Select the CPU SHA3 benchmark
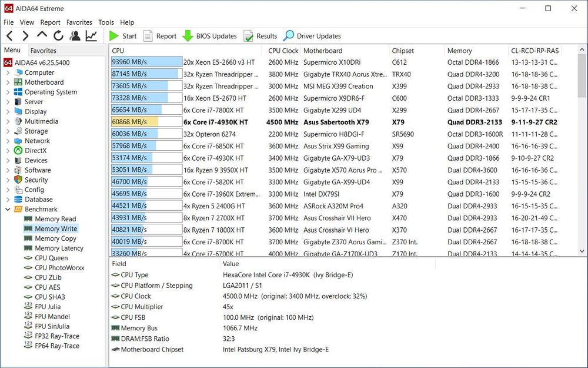The height and width of the screenshot is (368, 588). [44, 297]
